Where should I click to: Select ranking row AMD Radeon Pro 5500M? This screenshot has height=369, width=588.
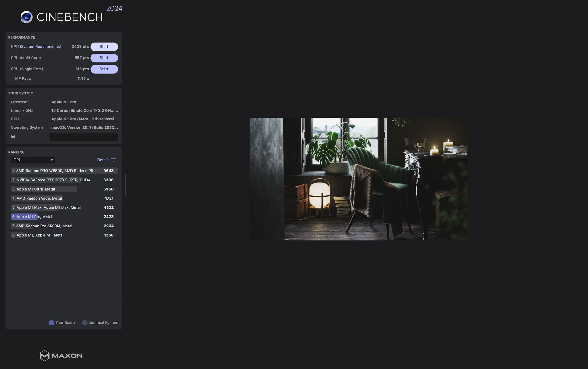click(64, 226)
